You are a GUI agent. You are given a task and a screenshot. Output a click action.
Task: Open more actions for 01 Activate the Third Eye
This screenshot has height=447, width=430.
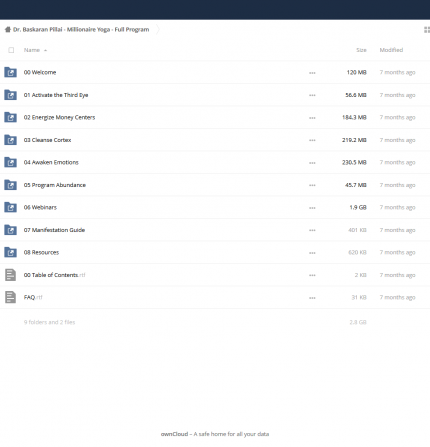(x=312, y=95)
